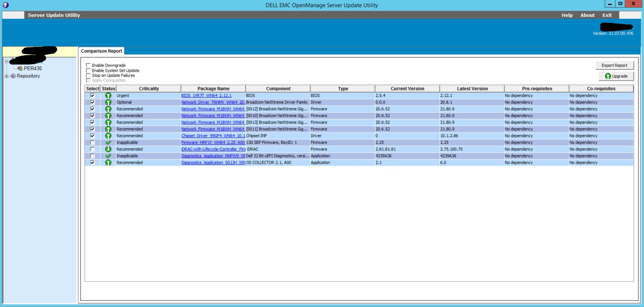The image size is (644, 307).
Task: Click upgrade status icon for OS COLLECTOR row
Action: (108, 162)
